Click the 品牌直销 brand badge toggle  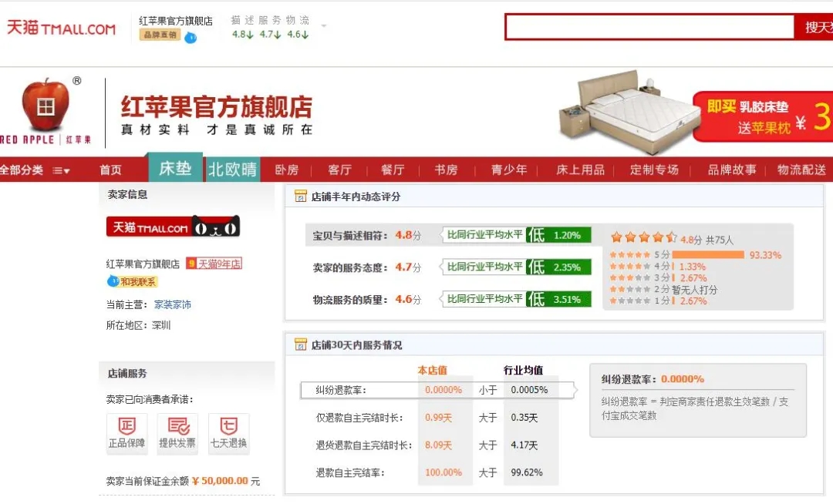(159, 35)
